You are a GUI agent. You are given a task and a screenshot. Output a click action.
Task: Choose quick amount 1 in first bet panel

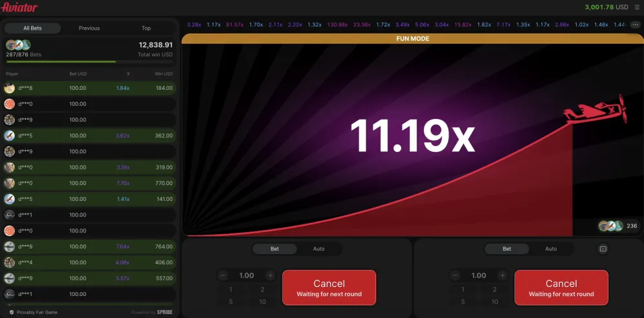[231, 290]
